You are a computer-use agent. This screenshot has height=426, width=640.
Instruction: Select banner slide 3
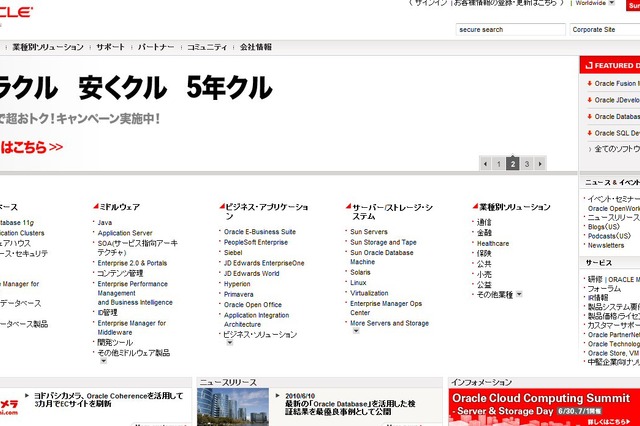pos(527,164)
